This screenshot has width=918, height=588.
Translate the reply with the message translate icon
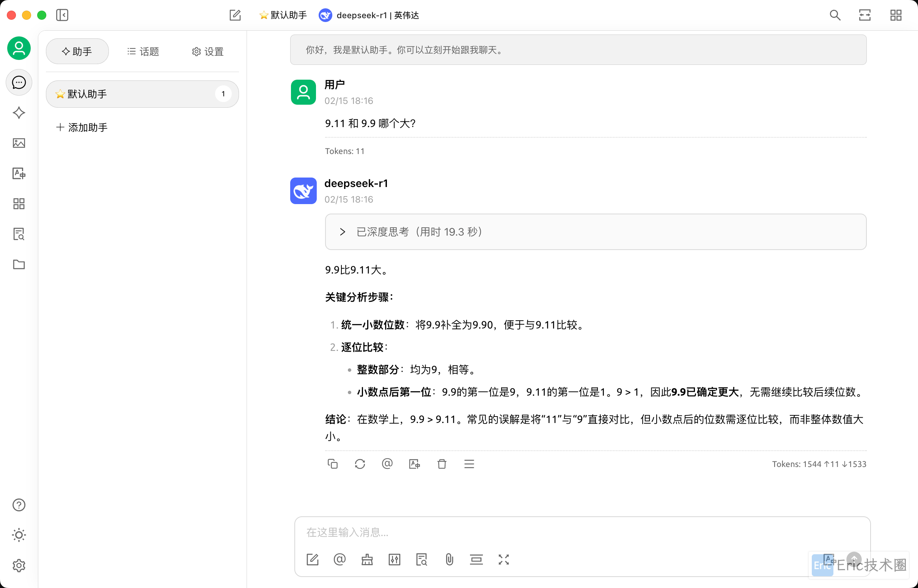click(415, 464)
